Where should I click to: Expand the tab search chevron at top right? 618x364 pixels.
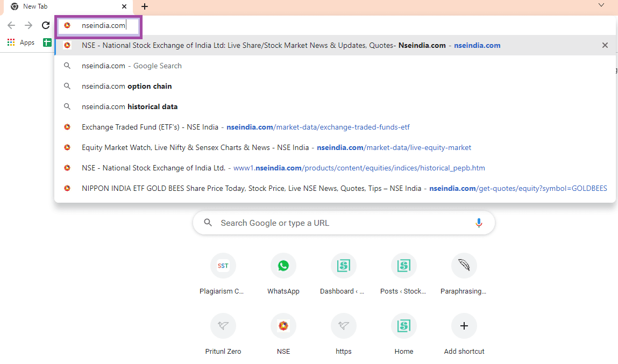click(x=601, y=5)
